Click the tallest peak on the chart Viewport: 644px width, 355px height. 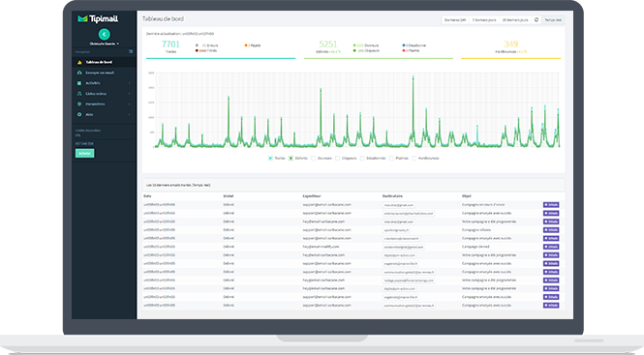coord(414,77)
